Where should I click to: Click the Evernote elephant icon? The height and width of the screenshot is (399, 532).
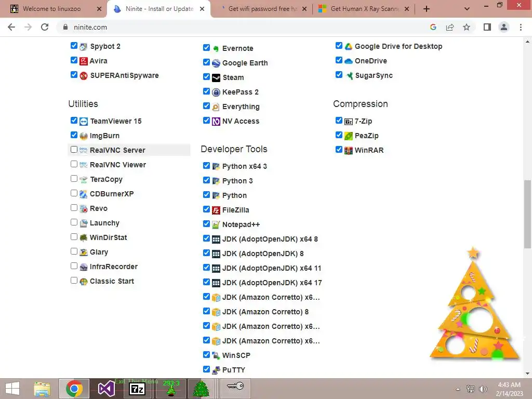click(216, 48)
